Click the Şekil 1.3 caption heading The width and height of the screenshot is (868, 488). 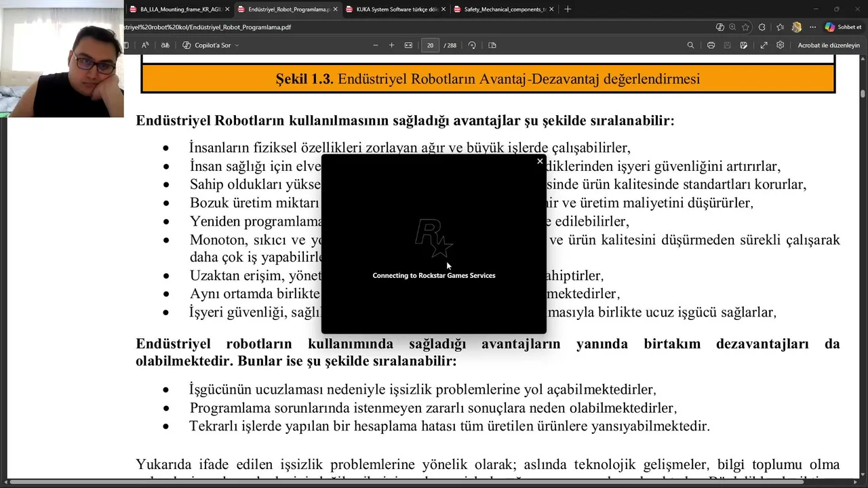[488, 79]
